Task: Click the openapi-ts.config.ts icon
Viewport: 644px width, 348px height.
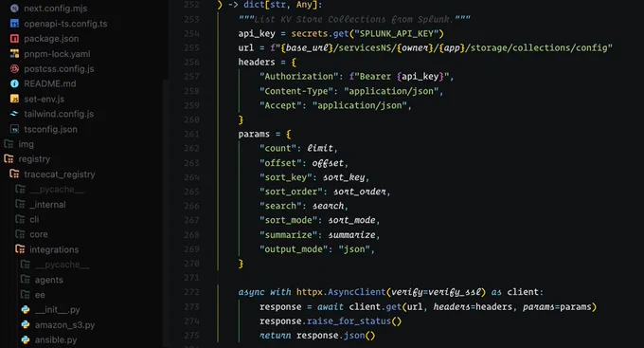Action: click(14, 24)
